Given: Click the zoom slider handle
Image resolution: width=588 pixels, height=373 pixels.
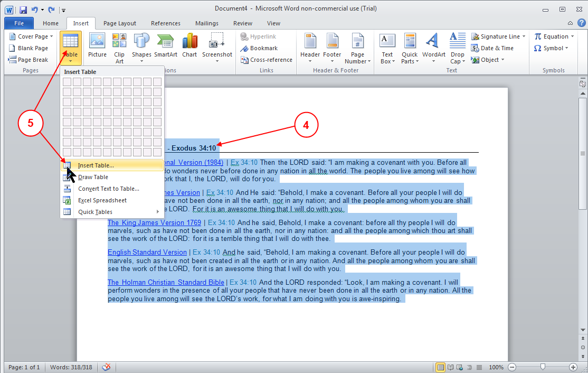Looking at the screenshot, I should coord(543,367).
